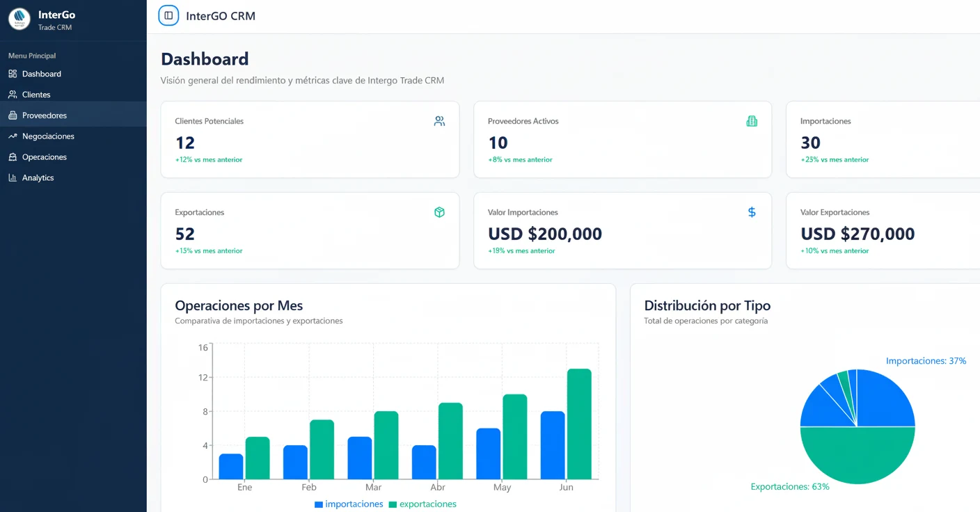
Task: Click the Feb axis label
Action: coord(309,488)
